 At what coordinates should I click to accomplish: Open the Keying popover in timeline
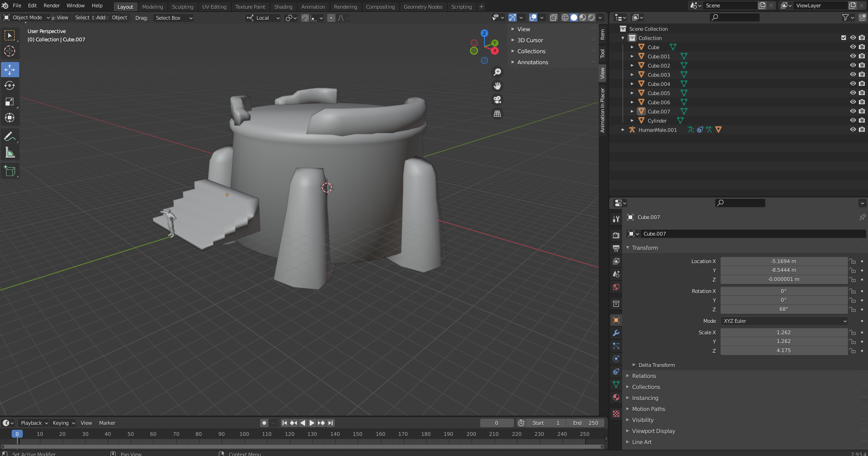coord(64,423)
